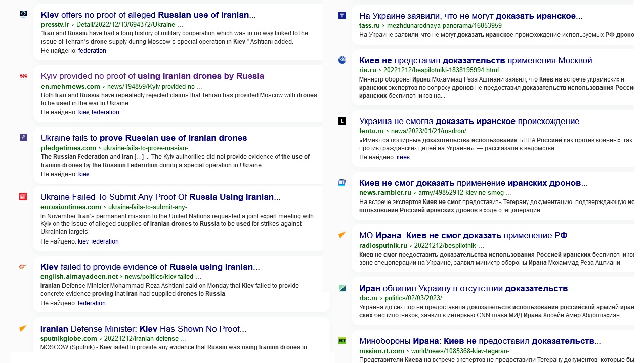Open RBC headline 'Иран обвинил Украину в отсутствии'
The height and width of the screenshot is (363, 644).
(466, 288)
